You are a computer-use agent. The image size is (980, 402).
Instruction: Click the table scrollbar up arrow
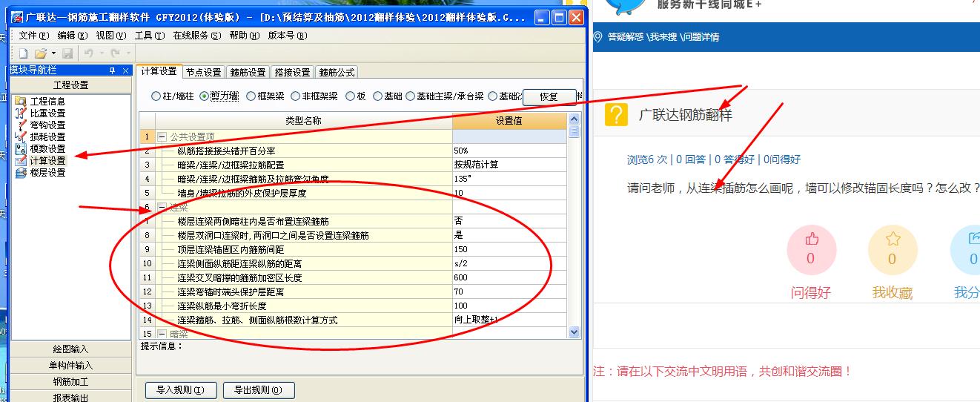574,119
